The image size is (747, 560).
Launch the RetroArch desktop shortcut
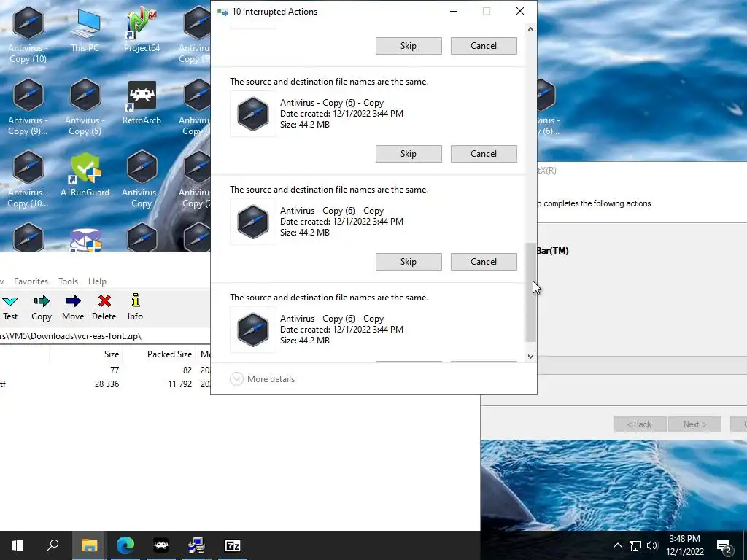click(142, 103)
